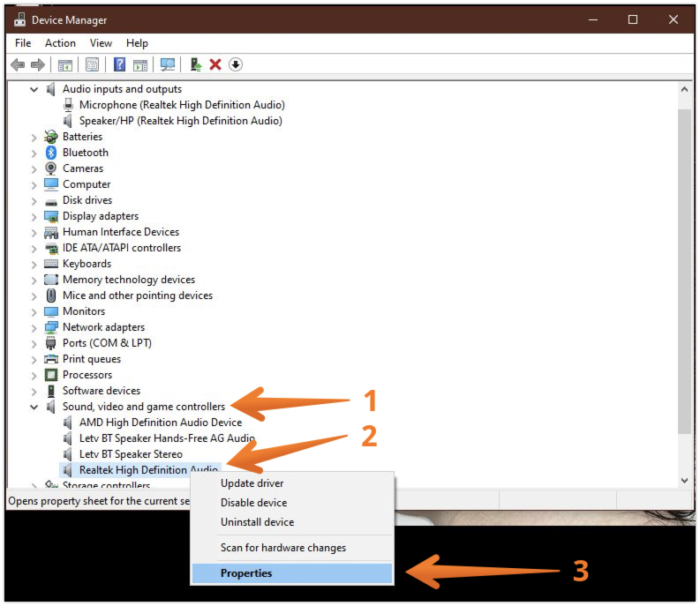Image resolution: width=700 pixels, height=606 pixels.
Task: Click the show/hide console tree icon
Action: pyautogui.click(x=65, y=65)
